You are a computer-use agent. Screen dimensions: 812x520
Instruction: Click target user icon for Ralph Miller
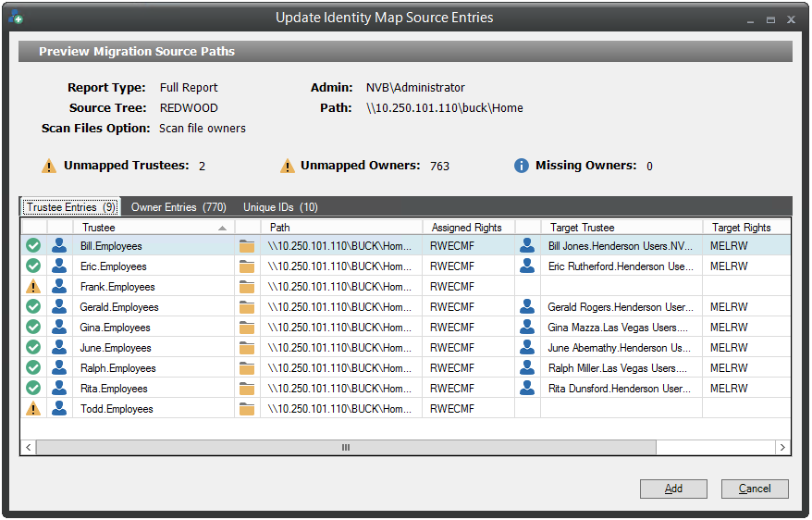click(527, 368)
